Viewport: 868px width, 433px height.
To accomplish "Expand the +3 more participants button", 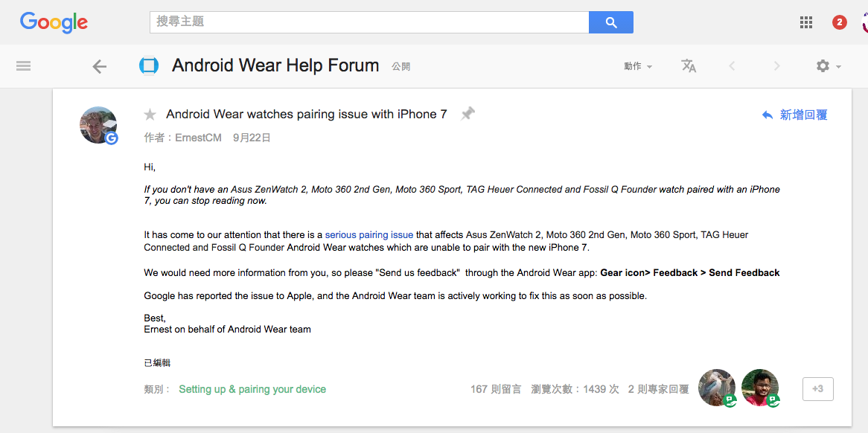I will [x=817, y=389].
